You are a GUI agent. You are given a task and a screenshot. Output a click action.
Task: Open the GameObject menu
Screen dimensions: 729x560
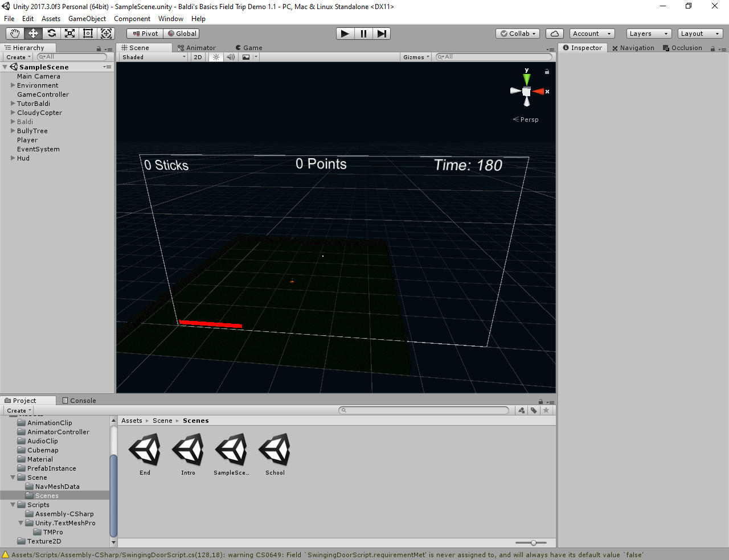(87, 19)
